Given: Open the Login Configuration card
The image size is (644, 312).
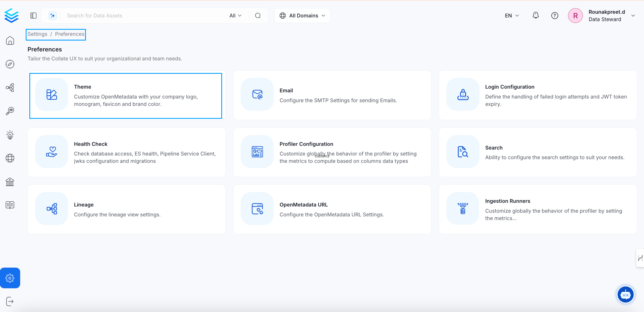Looking at the screenshot, I should [x=537, y=95].
